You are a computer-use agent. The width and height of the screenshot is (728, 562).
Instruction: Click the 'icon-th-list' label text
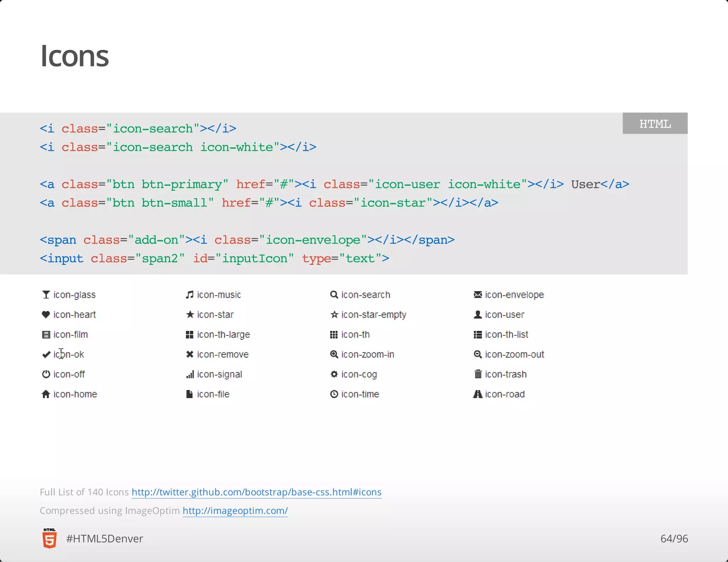[x=507, y=334]
